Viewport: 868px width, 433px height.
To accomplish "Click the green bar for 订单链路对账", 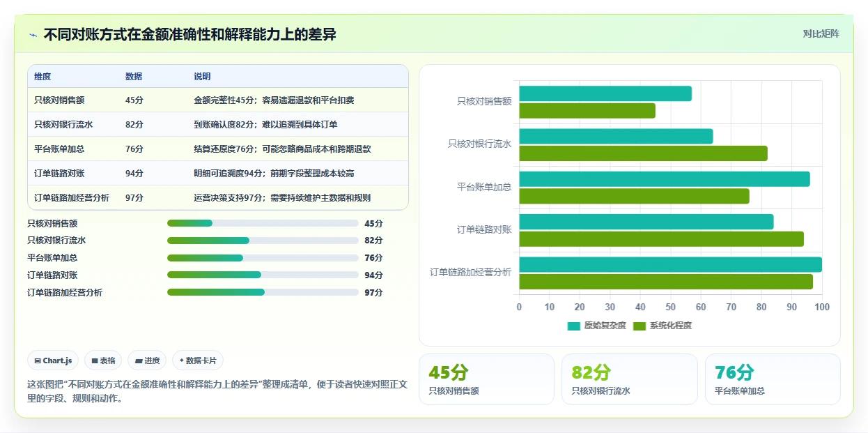I will pyautogui.click(x=661, y=239).
